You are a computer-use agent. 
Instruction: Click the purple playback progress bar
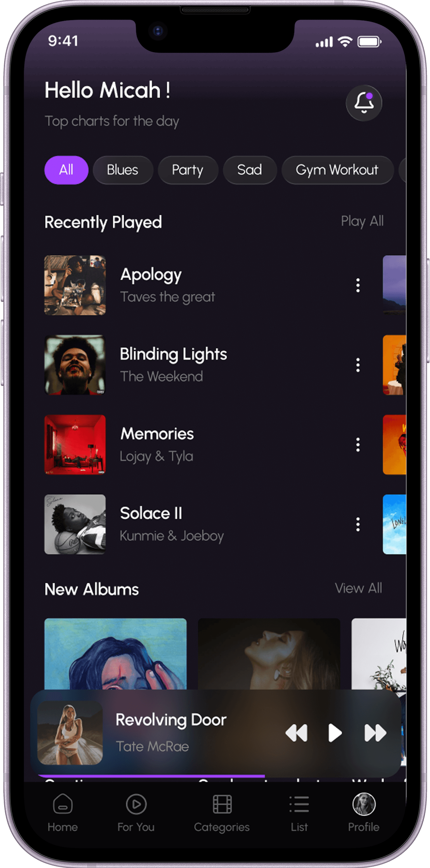pyautogui.click(x=152, y=776)
